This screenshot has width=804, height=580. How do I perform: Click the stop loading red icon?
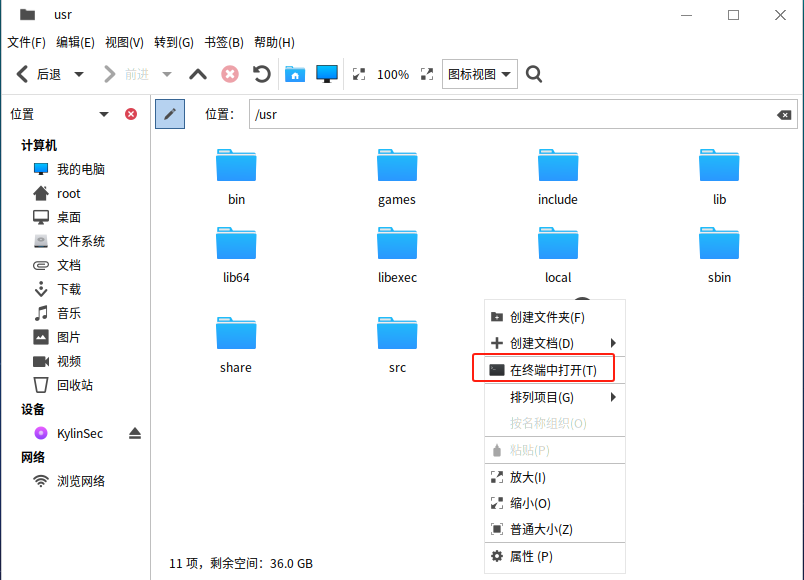click(230, 74)
